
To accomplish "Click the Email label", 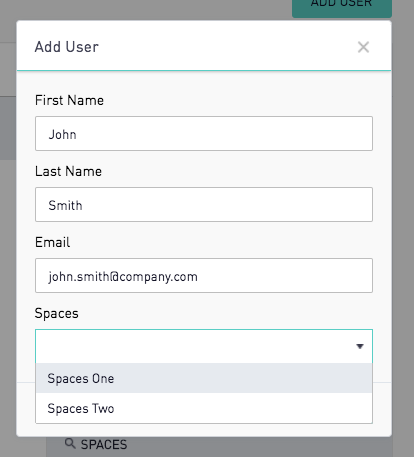I will [52, 242].
